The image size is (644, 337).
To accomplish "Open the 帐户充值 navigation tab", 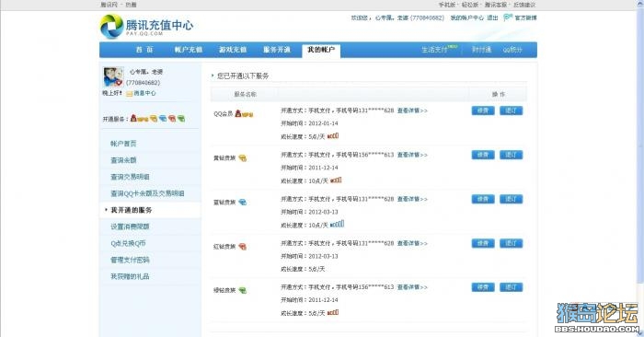I will [189, 50].
